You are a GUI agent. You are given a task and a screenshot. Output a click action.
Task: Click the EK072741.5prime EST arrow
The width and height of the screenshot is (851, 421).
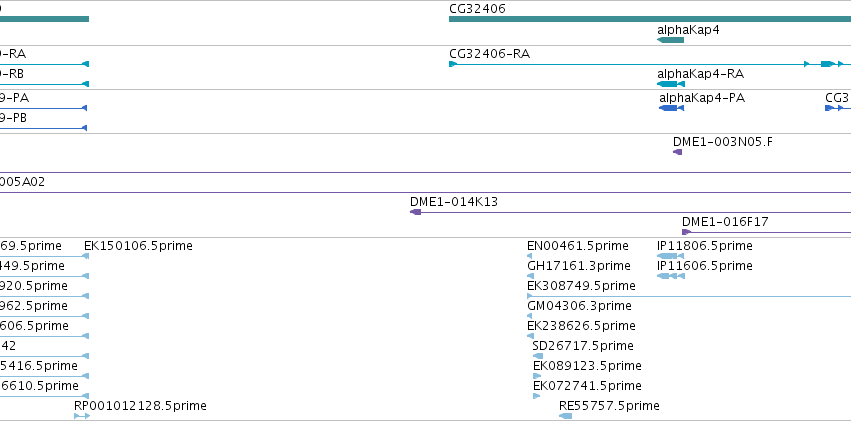coord(536,396)
